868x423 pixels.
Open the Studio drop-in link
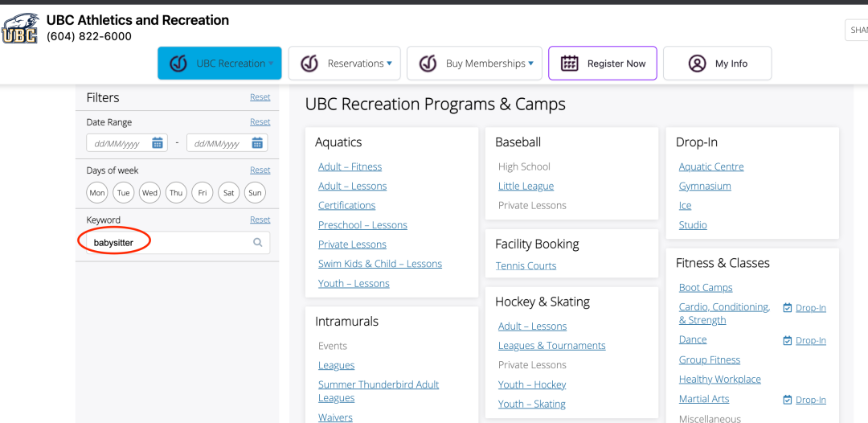coord(693,225)
